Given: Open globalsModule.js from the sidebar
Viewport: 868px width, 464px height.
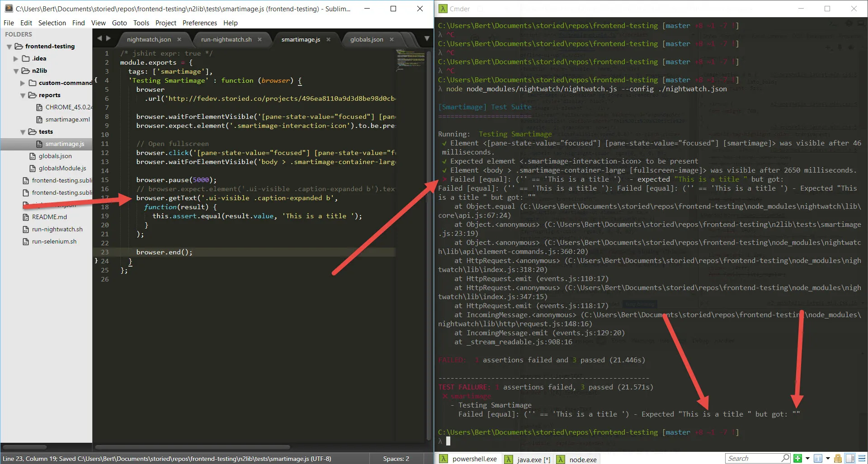Looking at the screenshot, I should (62, 168).
